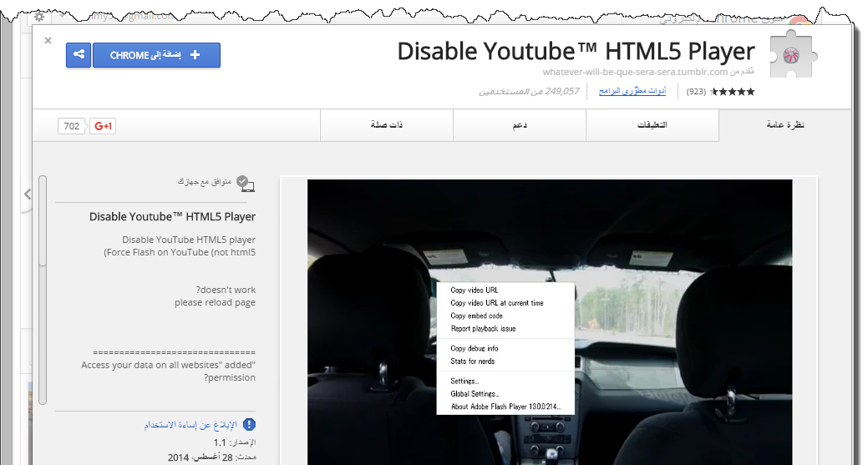
Task: Choose 'Copy video URL' in context menu
Action: [x=474, y=291]
